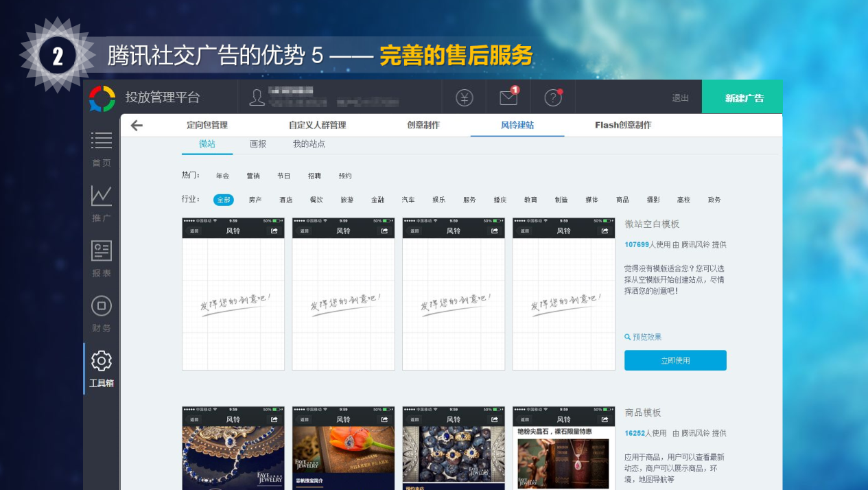Click the 商品模板 title
Viewport: 868px width, 490px height.
[643, 412]
